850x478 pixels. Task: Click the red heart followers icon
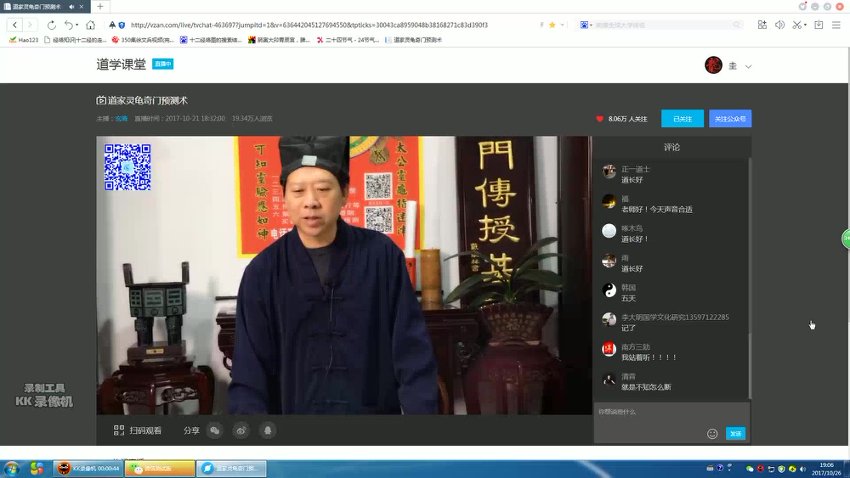tap(600, 119)
